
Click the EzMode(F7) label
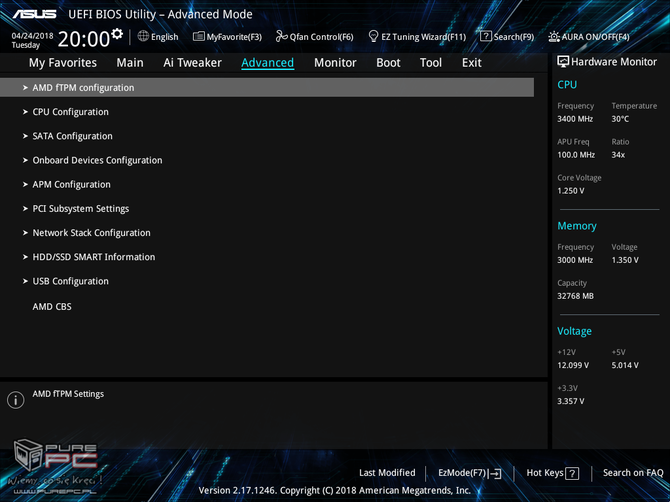(x=462, y=473)
